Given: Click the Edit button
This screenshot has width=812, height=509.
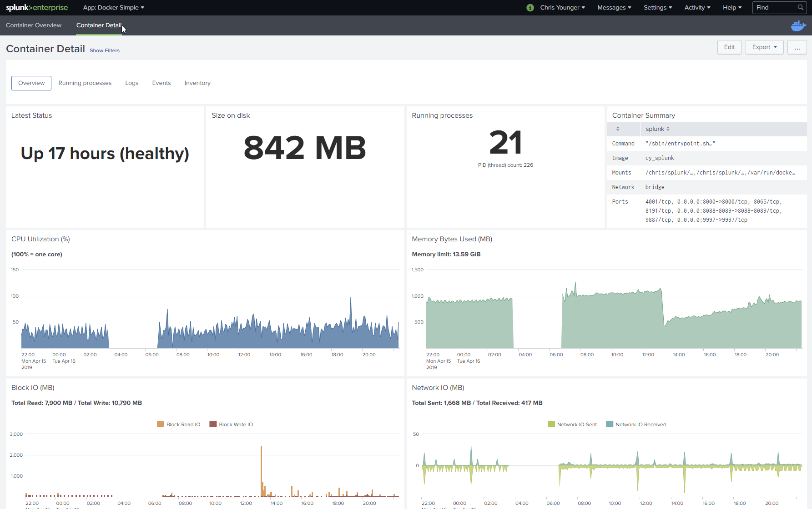Looking at the screenshot, I should coord(729,47).
